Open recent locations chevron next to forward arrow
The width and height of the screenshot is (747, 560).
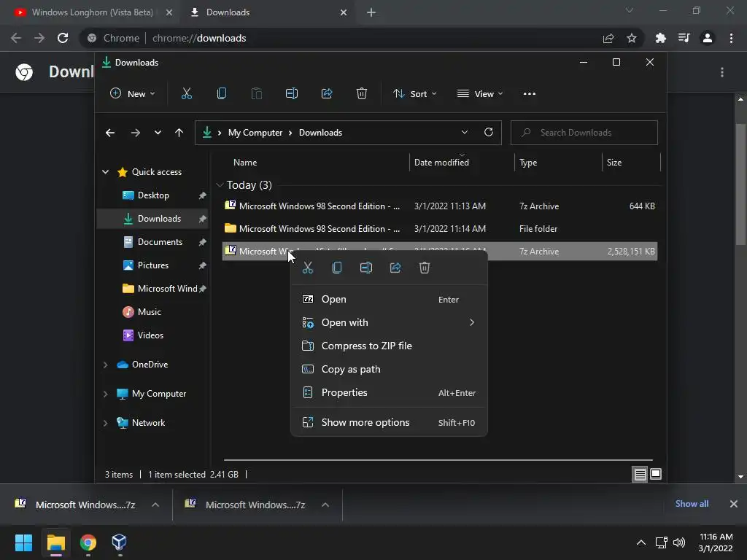pyautogui.click(x=158, y=133)
